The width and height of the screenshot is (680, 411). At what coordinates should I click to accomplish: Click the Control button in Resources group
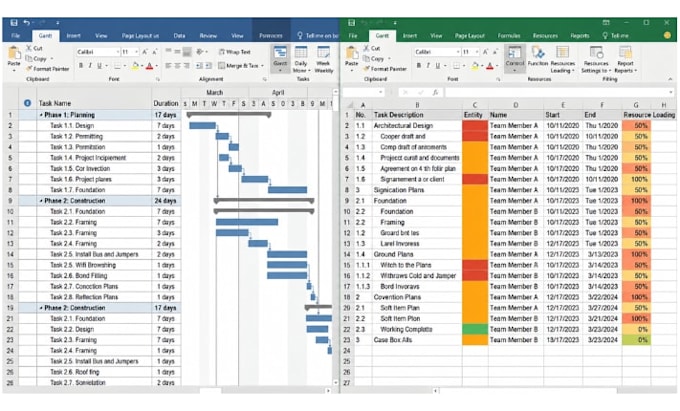tap(515, 58)
